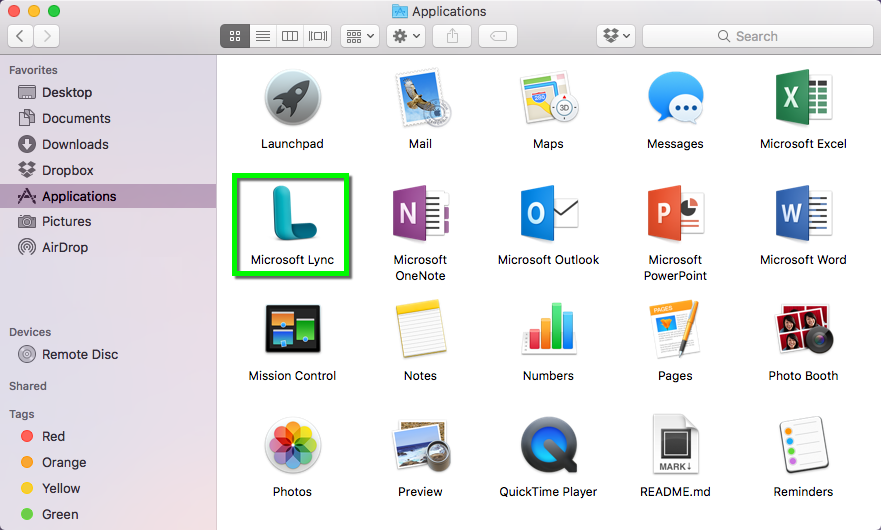Select the Reminders app icon
Image resolution: width=881 pixels, height=530 pixels.
(x=803, y=446)
